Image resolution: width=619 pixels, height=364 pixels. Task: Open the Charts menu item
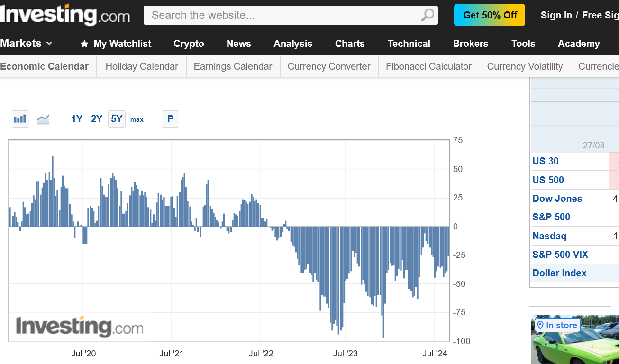[350, 44]
